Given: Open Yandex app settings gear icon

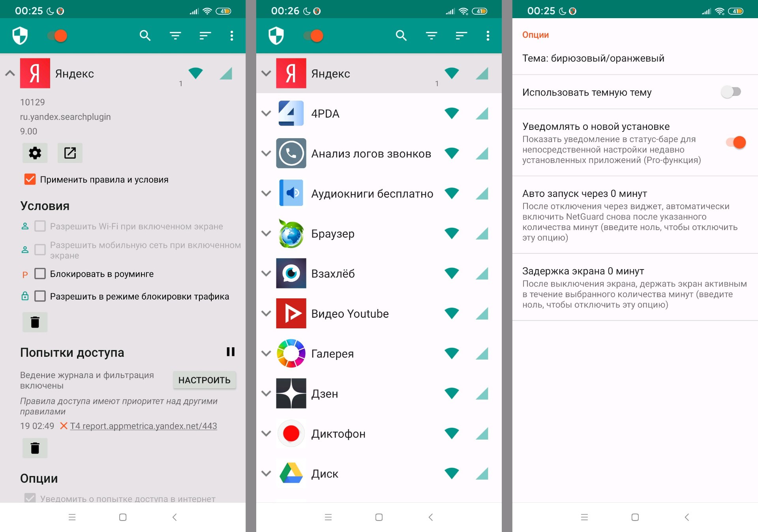Looking at the screenshot, I should coord(35,153).
